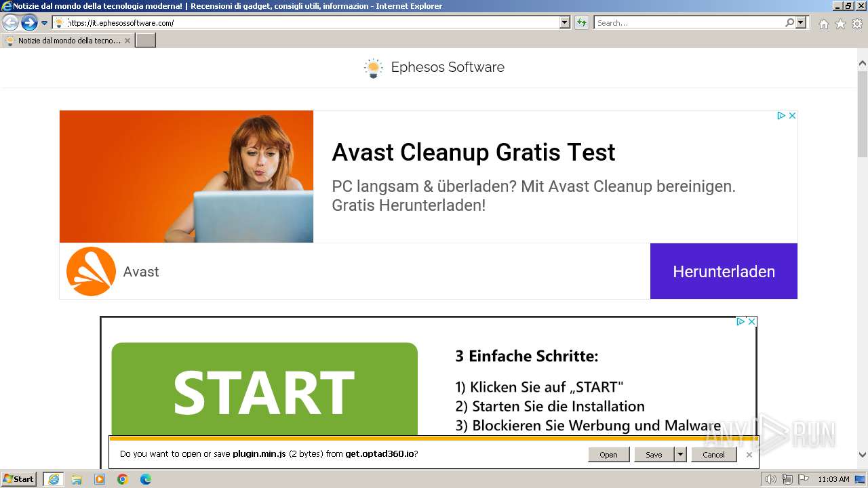This screenshot has width=868, height=488.
Task: Click the browser Forward arrow button
Action: (x=28, y=23)
